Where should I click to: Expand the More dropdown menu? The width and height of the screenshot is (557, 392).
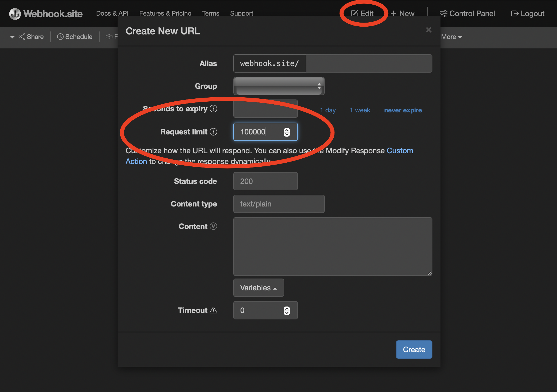coord(452,37)
